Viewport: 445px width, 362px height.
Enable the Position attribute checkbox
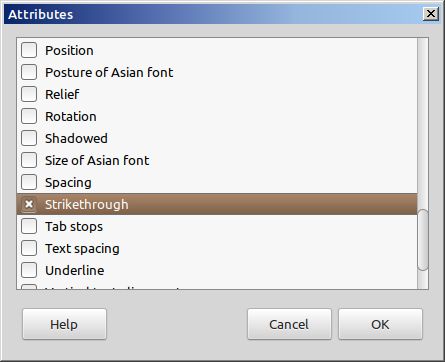[x=29, y=50]
